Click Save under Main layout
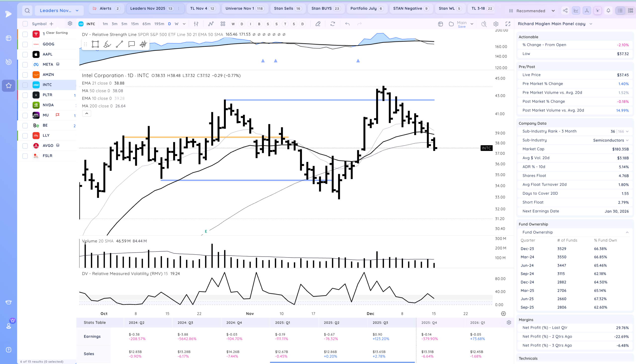This screenshot has height=364, width=636. coord(462,27)
